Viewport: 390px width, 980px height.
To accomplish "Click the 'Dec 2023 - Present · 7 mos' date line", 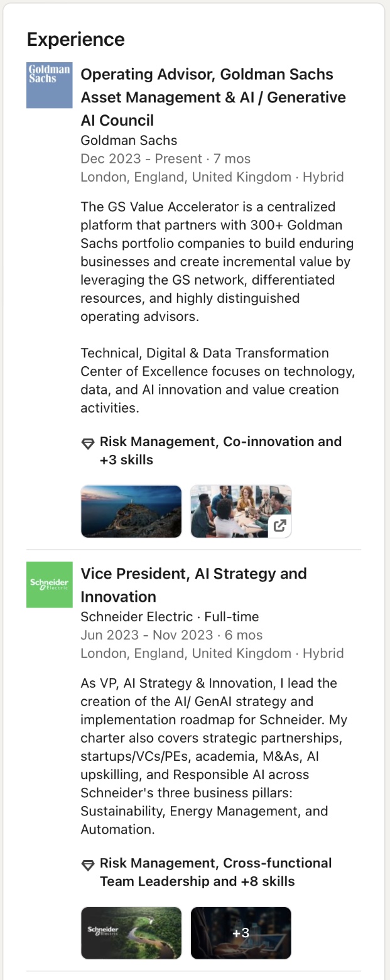I will point(165,159).
